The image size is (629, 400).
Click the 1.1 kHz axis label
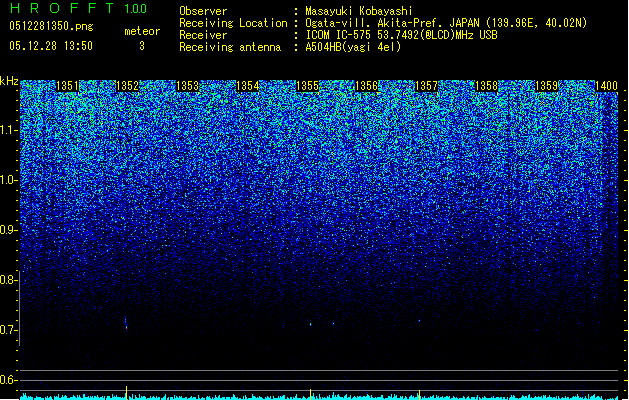click(x=8, y=131)
